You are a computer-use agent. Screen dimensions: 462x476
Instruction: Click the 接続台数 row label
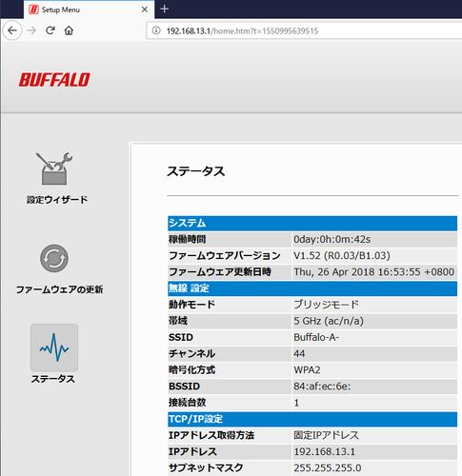[x=187, y=403]
